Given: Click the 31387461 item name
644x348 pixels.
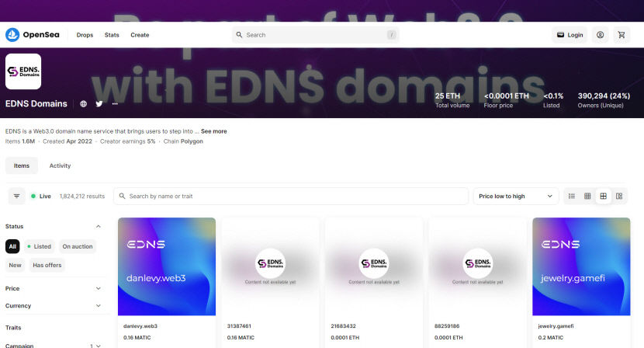Looking at the screenshot, I should pyautogui.click(x=239, y=325).
